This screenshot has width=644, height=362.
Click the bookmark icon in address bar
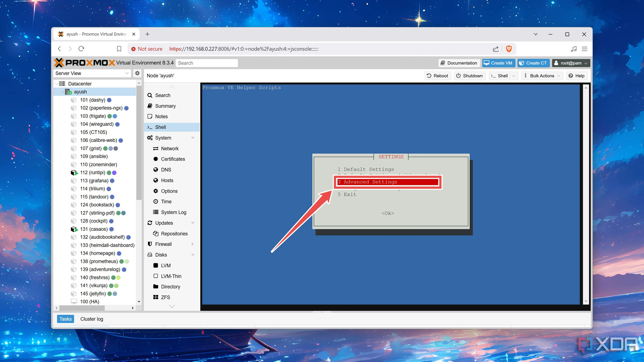tap(119, 49)
